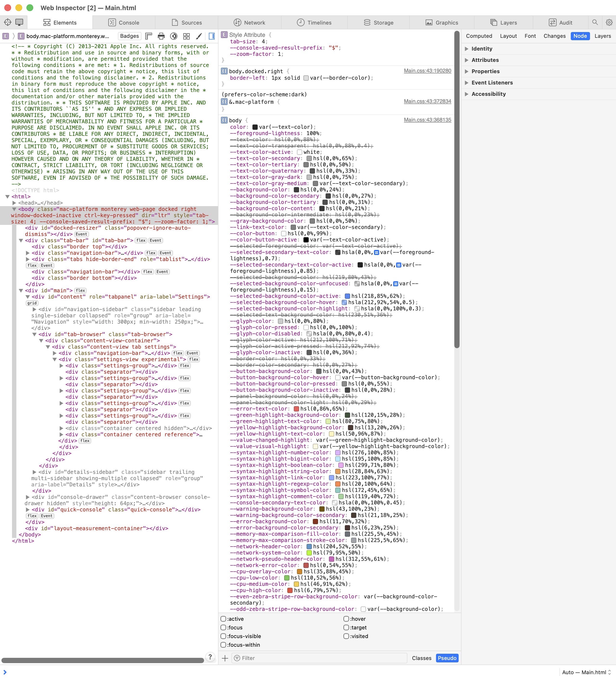616x679 pixels.
Task: Click variable jump icon in --selected-secondary-text-color
Action: (x=377, y=252)
